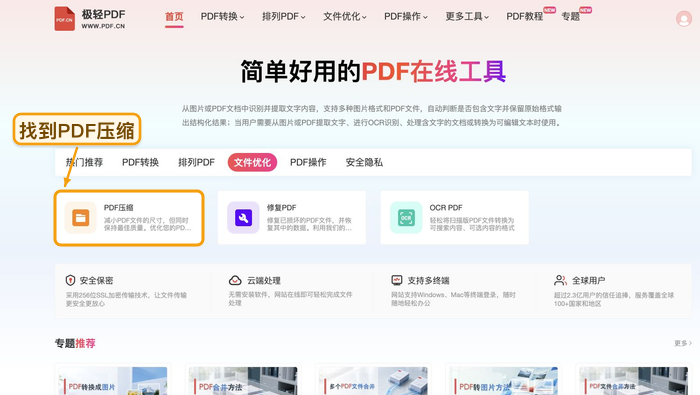Expand the 更多工具 dropdown menu
The height and width of the screenshot is (395, 700).
click(x=467, y=17)
